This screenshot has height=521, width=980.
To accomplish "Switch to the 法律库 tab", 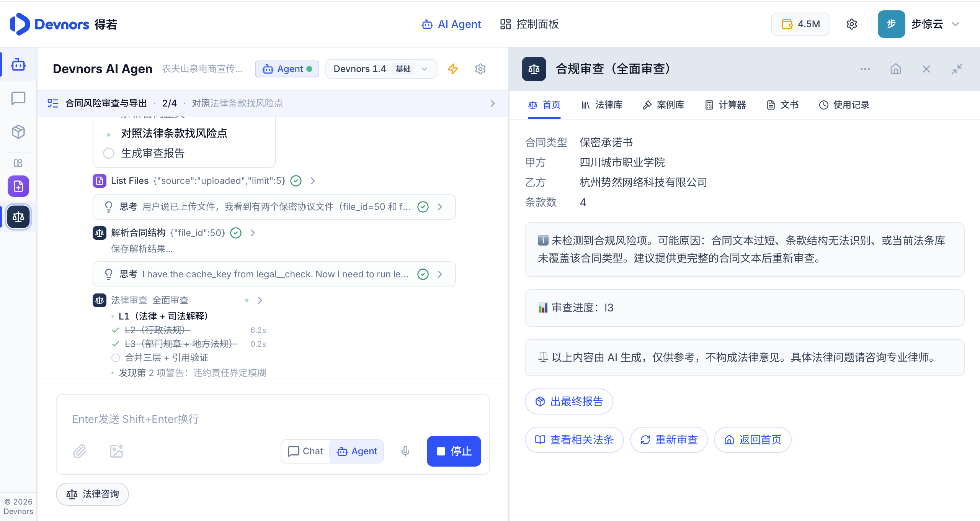I will [x=601, y=105].
